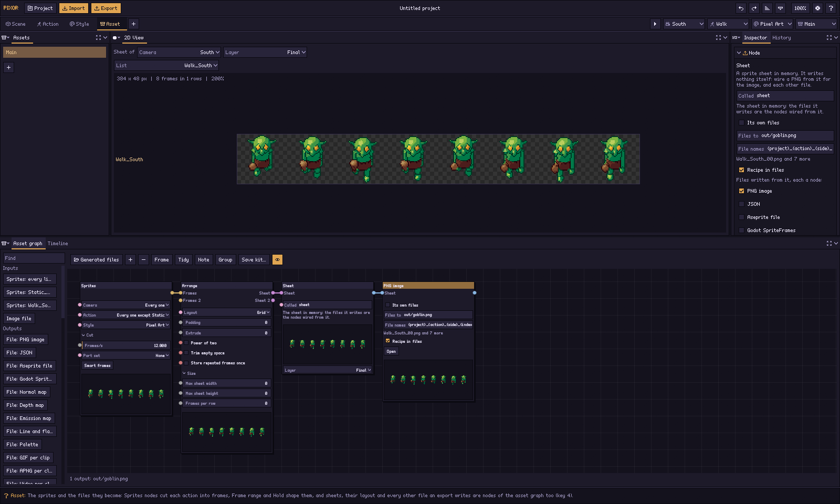
Task: Switch to the Scene tab
Action: (x=16, y=24)
